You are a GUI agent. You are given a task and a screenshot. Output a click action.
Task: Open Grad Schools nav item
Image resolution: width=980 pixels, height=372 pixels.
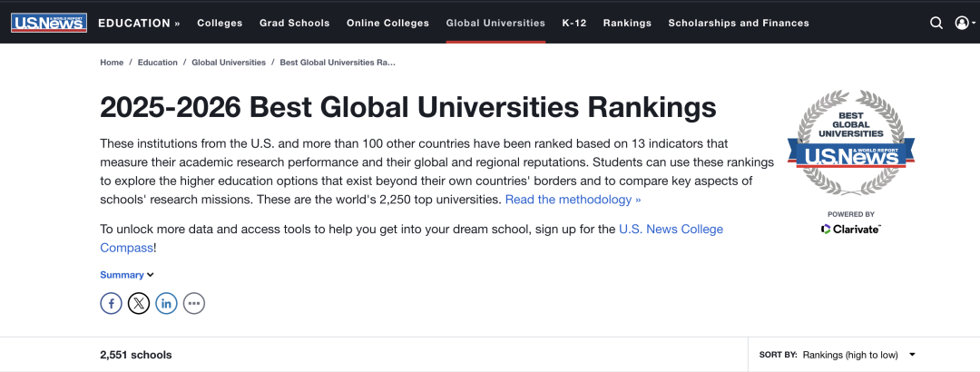point(295,23)
